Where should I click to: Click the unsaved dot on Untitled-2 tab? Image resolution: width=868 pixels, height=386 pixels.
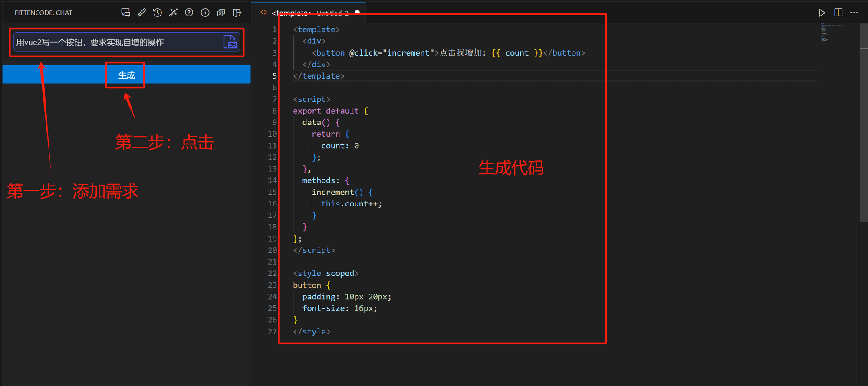(357, 13)
